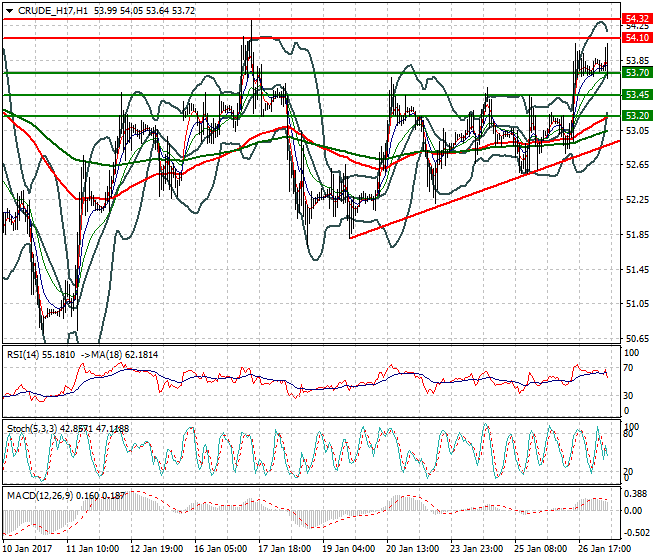The image size is (660, 560).
Task: Click the green 53.45 price level tag
Action: 637,94
